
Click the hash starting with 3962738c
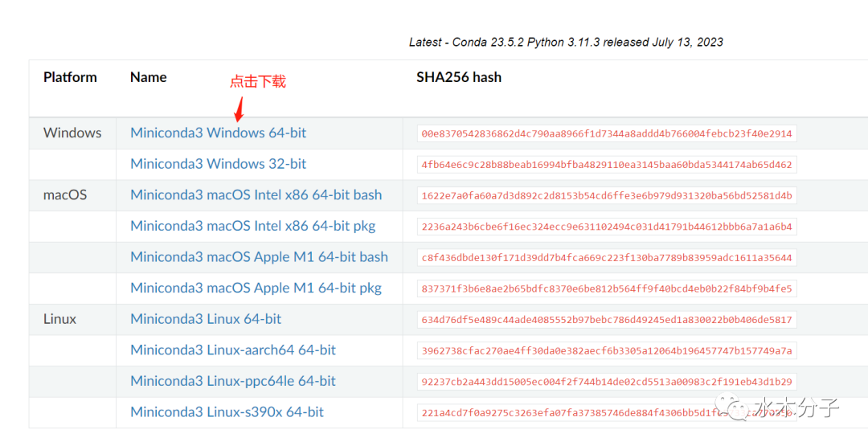[x=607, y=350]
